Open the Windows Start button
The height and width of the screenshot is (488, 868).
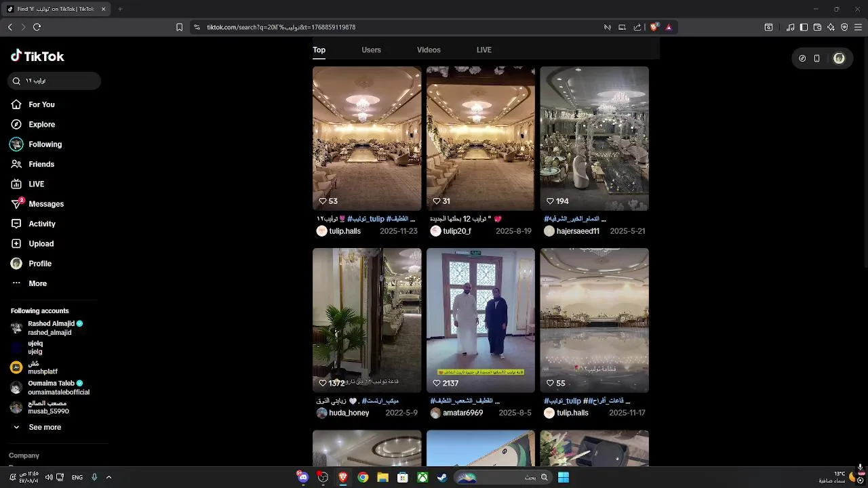(x=564, y=477)
